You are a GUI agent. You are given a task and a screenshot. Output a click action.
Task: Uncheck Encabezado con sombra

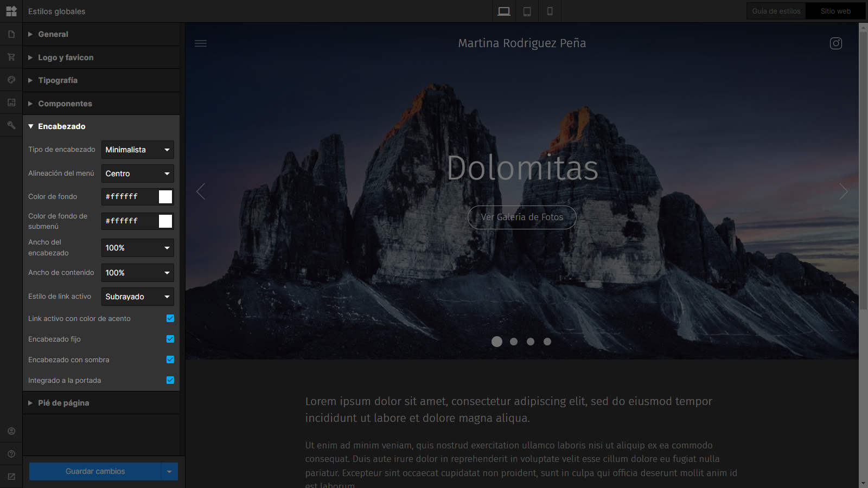[x=170, y=359]
